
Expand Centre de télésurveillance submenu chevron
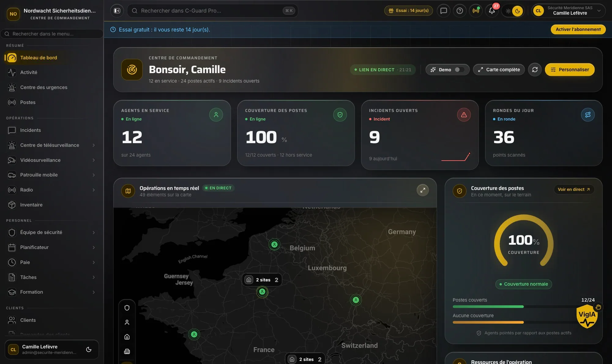click(94, 145)
